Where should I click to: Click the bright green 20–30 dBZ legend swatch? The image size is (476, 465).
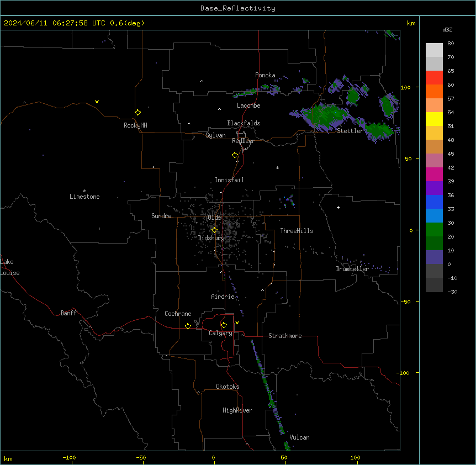434,230
